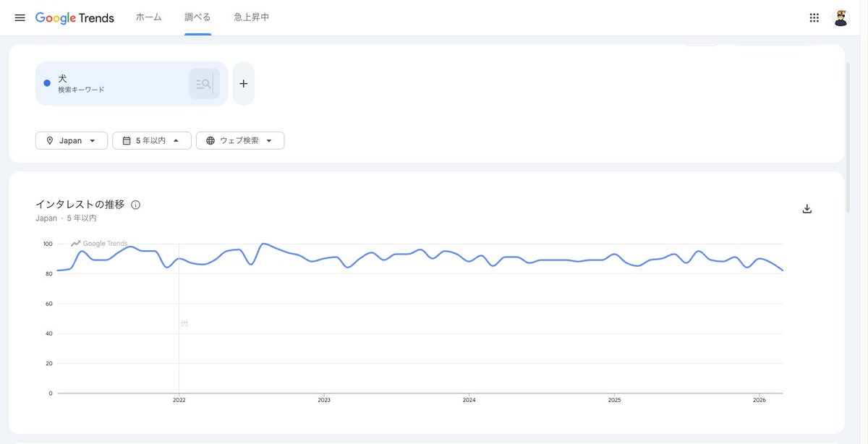The image size is (868, 444).
Task: Click the Google Trends logo
Action: click(75, 18)
